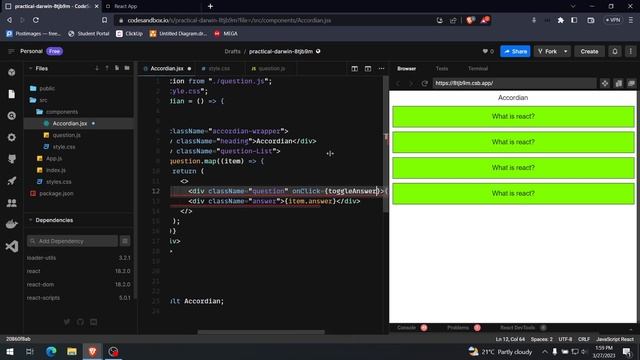The width and height of the screenshot is (640, 360).
Task: Switch to the style.css editor tab
Action: point(219,69)
